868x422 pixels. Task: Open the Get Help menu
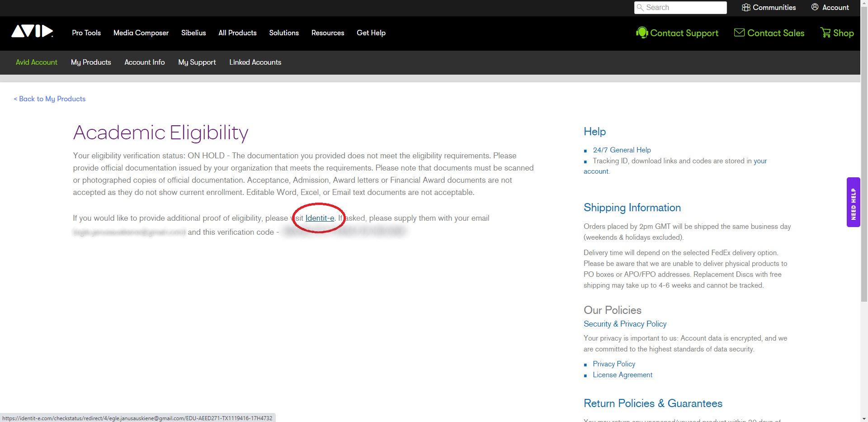[x=371, y=33]
